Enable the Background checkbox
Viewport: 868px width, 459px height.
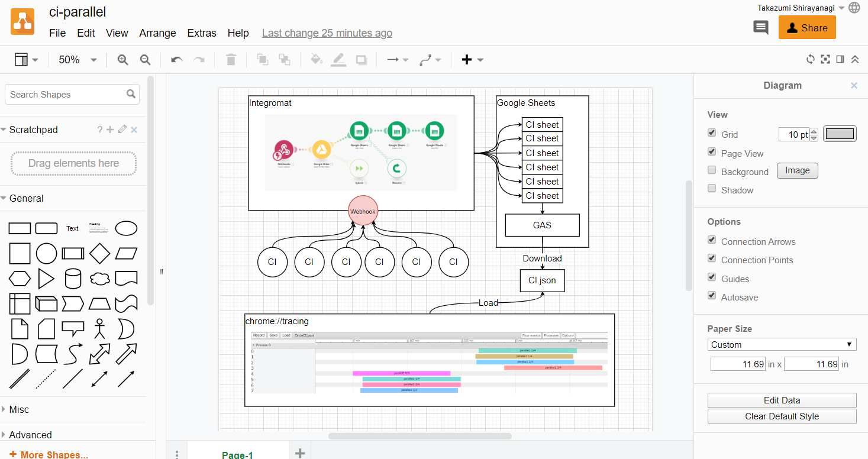point(712,170)
